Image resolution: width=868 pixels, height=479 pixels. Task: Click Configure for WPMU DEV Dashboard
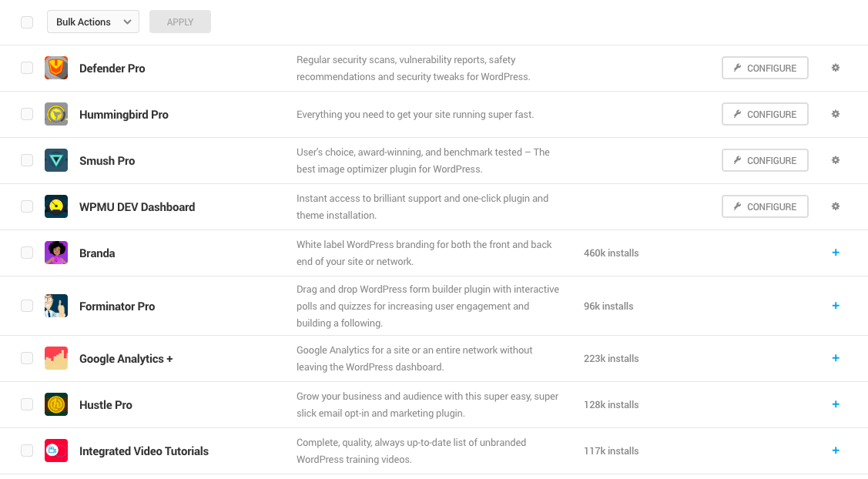click(765, 206)
